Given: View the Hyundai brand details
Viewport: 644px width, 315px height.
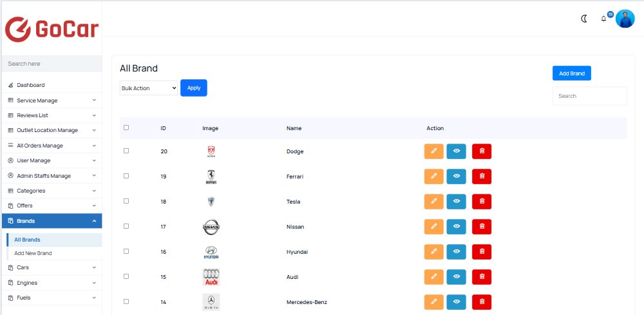Looking at the screenshot, I should (x=457, y=252).
